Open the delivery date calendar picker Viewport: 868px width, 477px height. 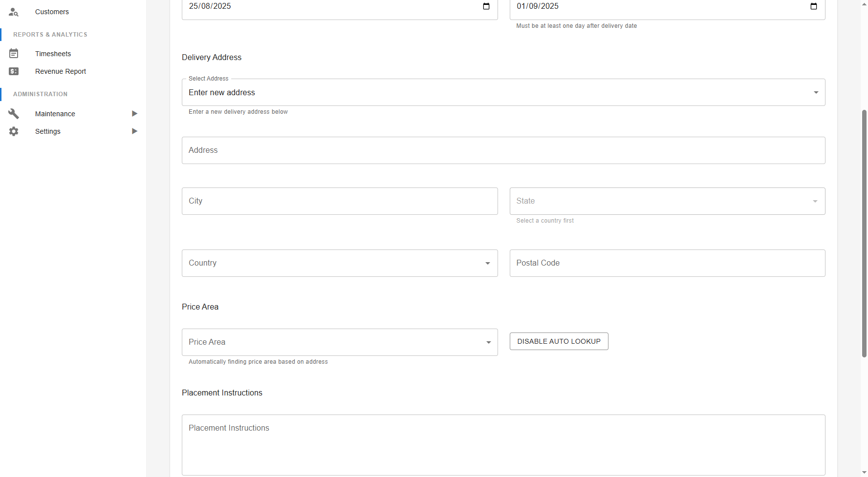pyautogui.click(x=486, y=6)
